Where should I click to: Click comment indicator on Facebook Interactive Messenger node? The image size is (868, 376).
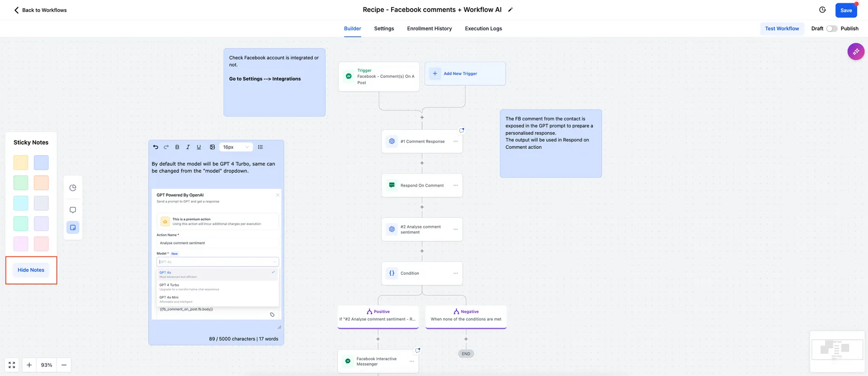[418, 350]
